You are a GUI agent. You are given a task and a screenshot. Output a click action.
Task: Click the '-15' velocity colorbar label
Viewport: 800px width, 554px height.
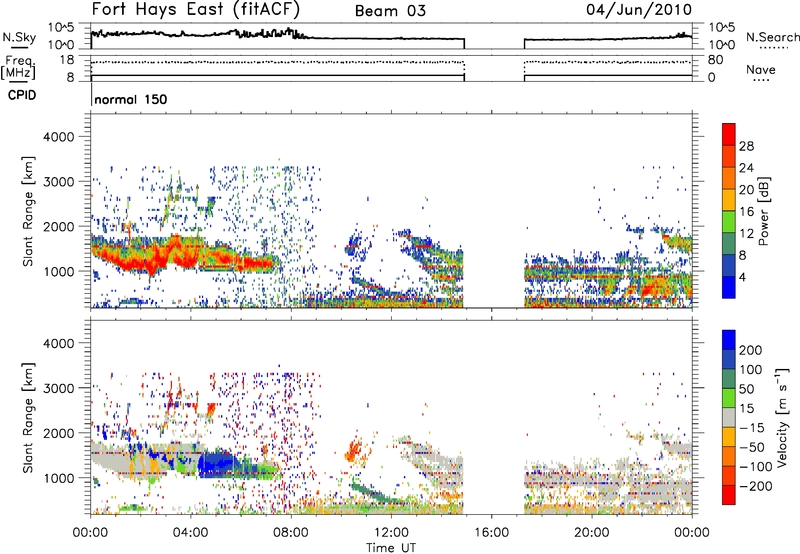pyautogui.click(x=749, y=428)
